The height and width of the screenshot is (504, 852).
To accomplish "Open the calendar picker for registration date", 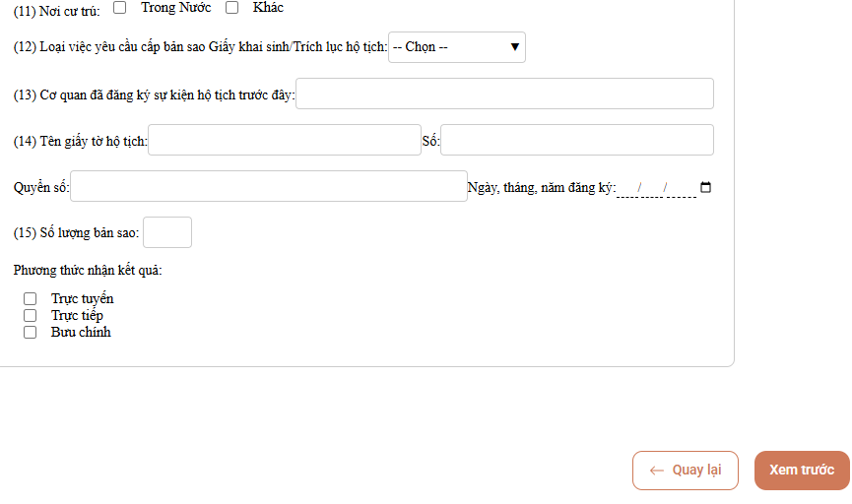I will pos(705,187).
